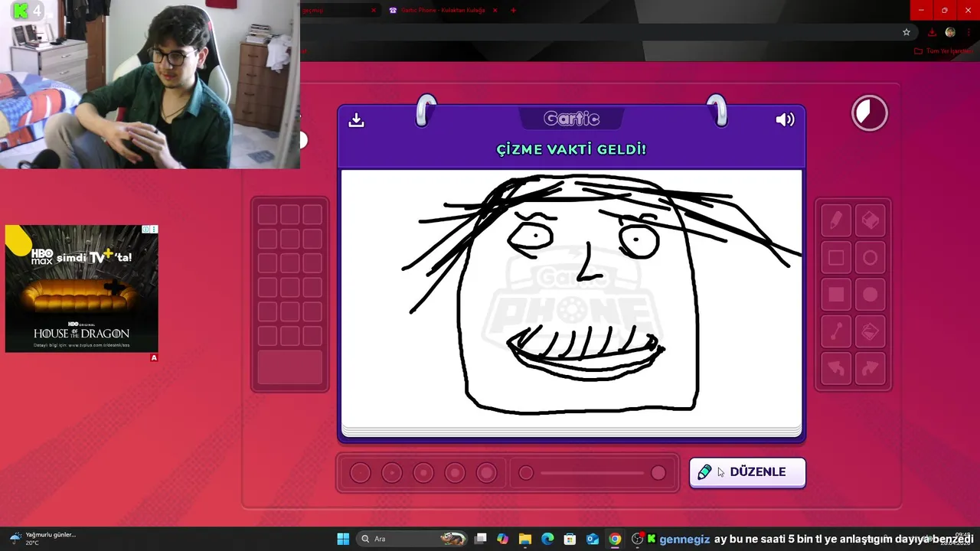980x551 pixels.
Task: Open the Chrome profile avatar
Action: point(950,32)
